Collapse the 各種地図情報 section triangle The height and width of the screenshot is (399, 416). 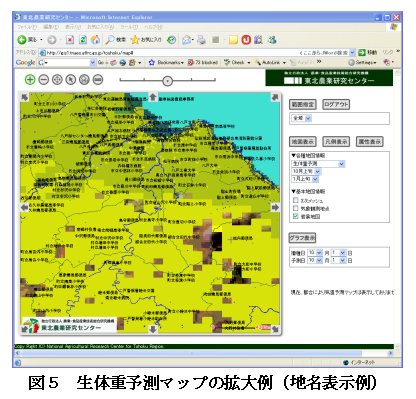coord(294,156)
